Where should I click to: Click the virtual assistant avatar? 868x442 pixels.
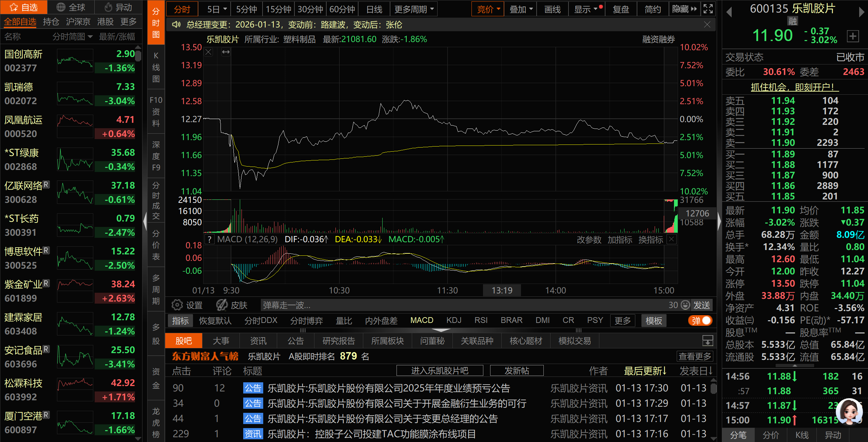point(849,411)
